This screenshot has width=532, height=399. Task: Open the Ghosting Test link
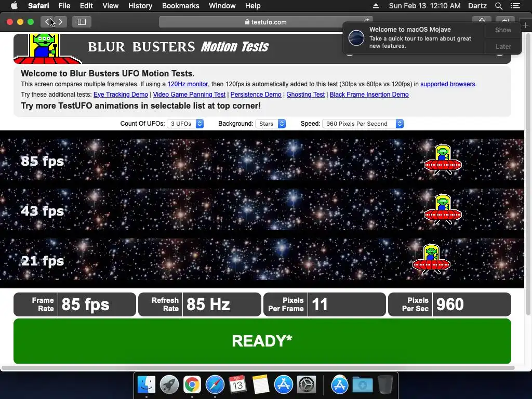click(x=305, y=95)
